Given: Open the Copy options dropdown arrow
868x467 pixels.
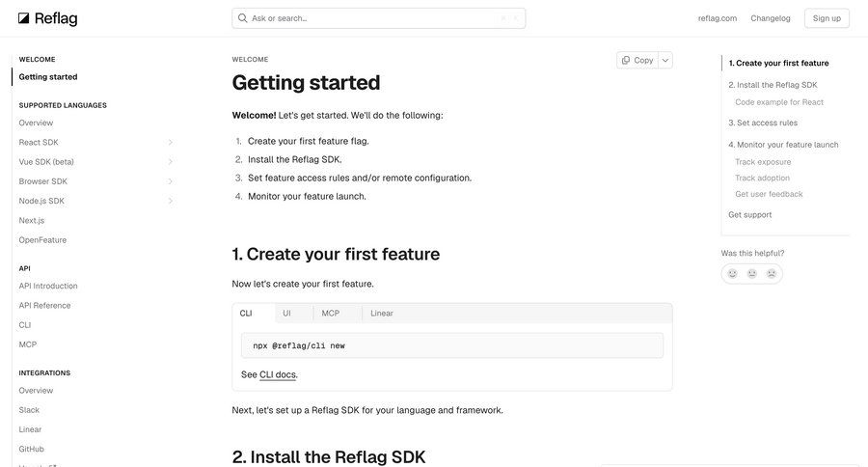Looking at the screenshot, I should [665, 60].
